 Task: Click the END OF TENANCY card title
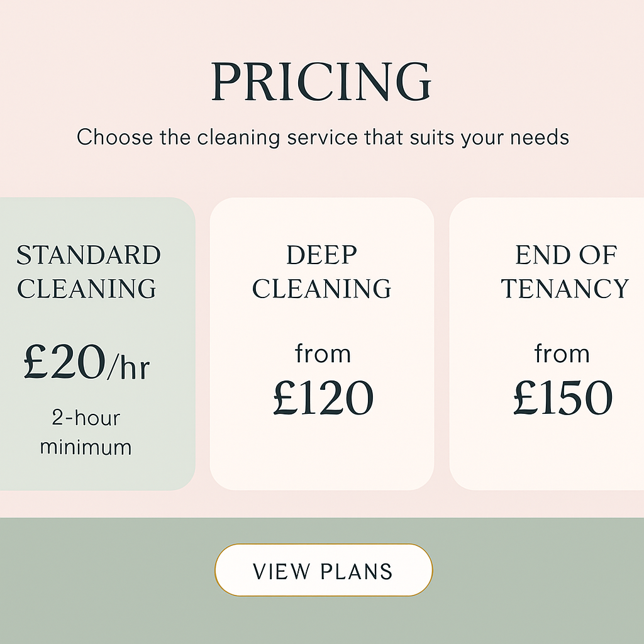click(x=564, y=272)
